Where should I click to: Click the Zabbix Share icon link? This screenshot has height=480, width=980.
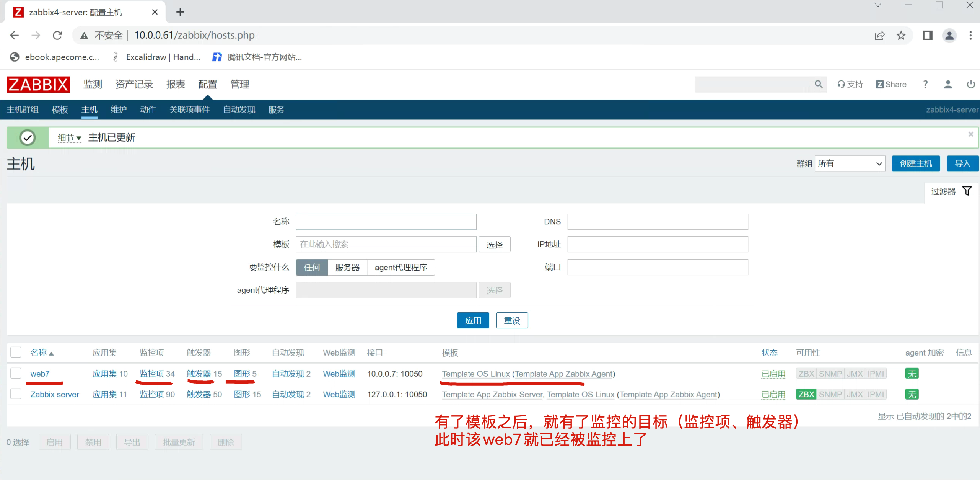(891, 84)
